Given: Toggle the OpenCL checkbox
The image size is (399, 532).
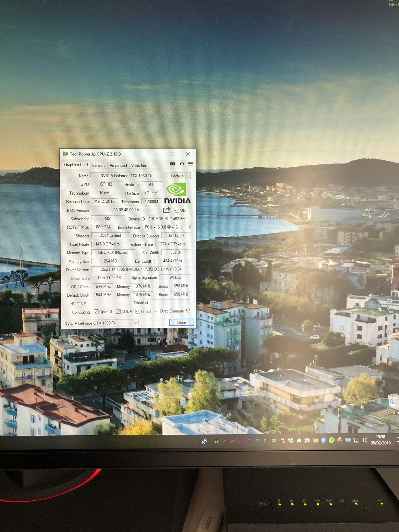Looking at the screenshot, I should pyautogui.click(x=96, y=311).
